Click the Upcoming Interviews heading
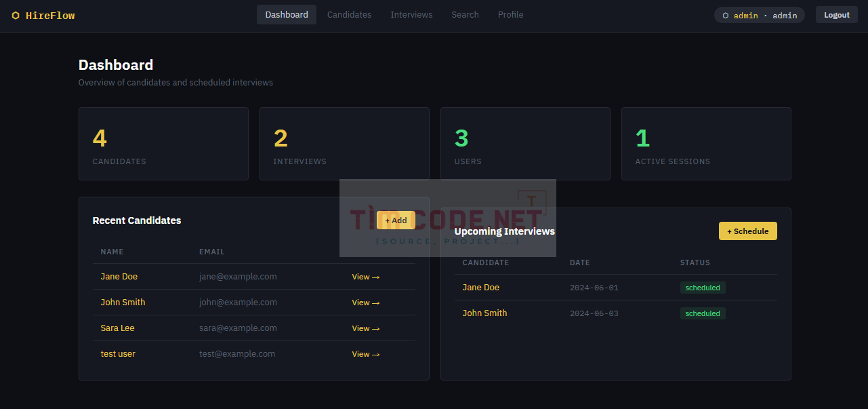868x409 pixels. (505, 231)
